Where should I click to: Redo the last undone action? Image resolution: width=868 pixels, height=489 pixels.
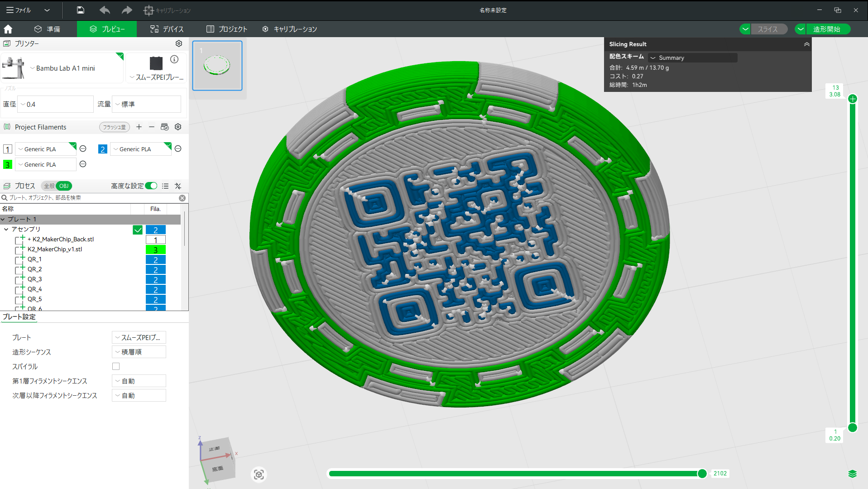127,10
